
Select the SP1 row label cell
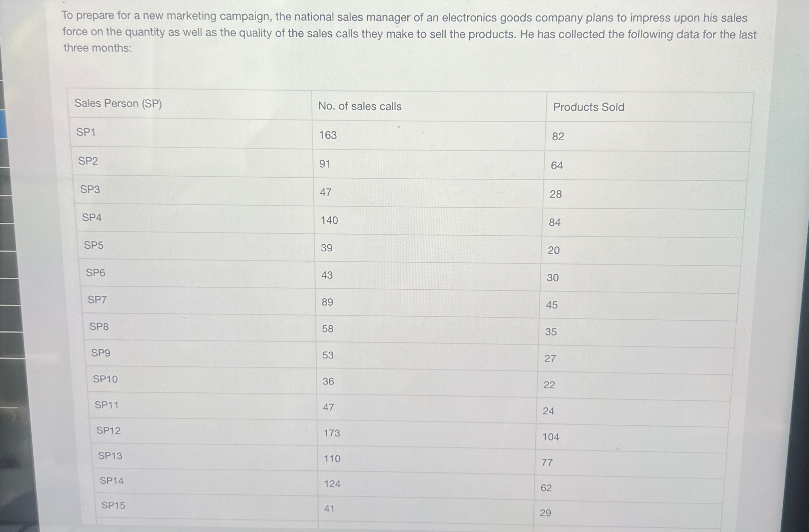click(86, 132)
